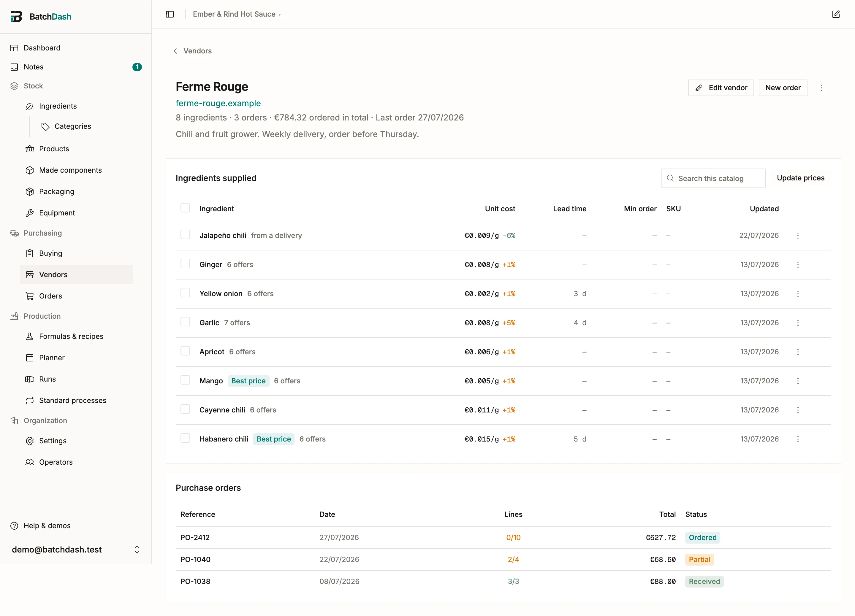Check the Habanero chili row checkbox
The width and height of the screenshot is (855, 616).
pos(185,438)
